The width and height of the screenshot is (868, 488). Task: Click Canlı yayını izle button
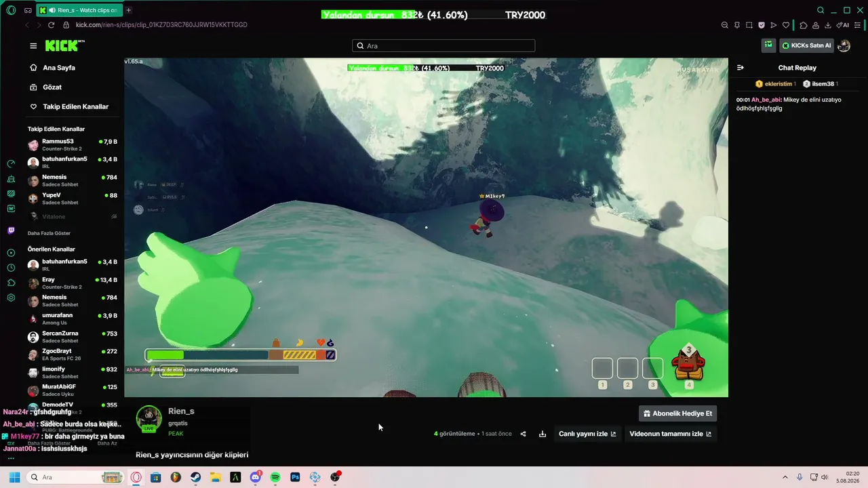587,434
